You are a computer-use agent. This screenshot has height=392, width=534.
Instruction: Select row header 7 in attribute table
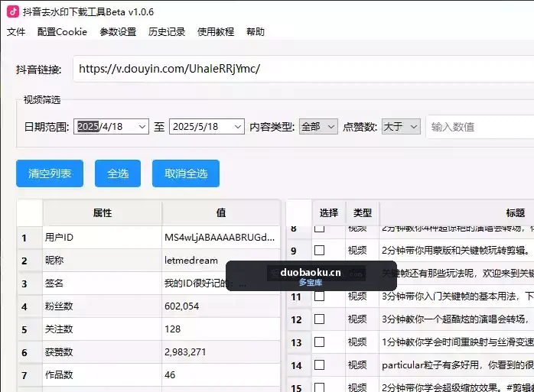(30, 374)
